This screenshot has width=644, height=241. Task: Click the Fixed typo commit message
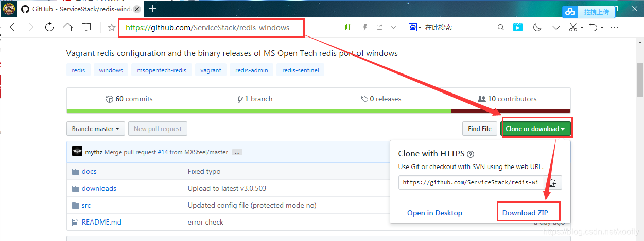point(204,171)
